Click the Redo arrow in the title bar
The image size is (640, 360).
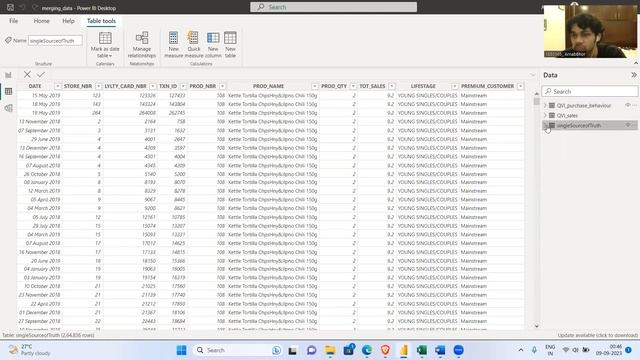[x=35, y=7]
